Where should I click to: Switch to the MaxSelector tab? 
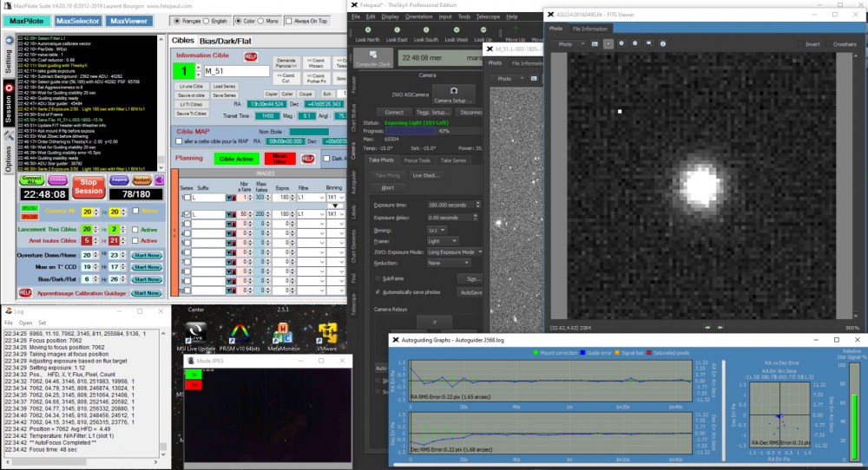pyautogui.click(x=78, y=21)
